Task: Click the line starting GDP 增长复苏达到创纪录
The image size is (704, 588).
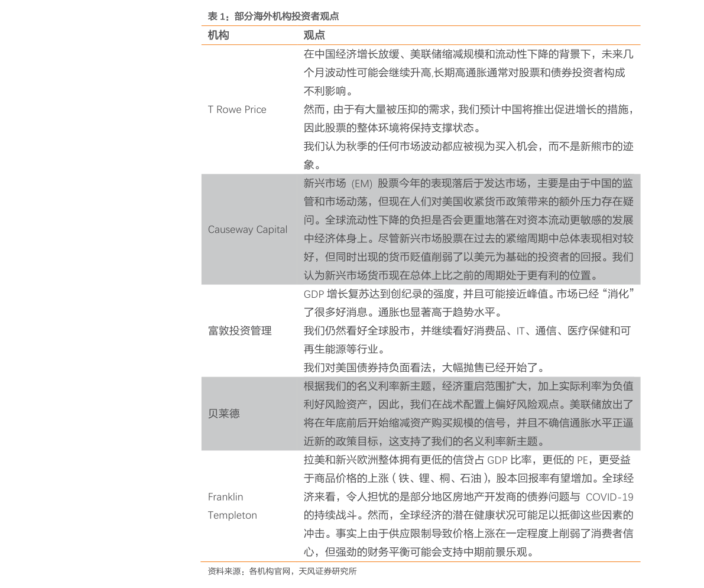Action: pos(468,294)
